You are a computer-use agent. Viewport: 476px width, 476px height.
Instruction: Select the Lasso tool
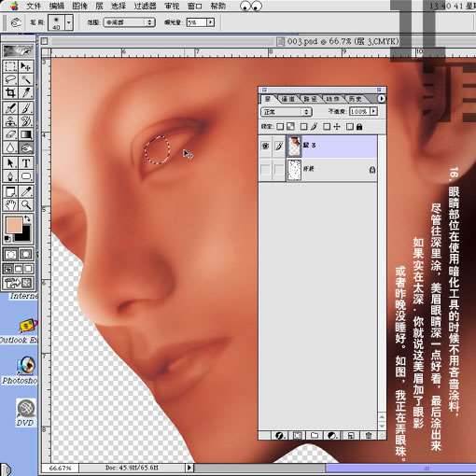10,79
